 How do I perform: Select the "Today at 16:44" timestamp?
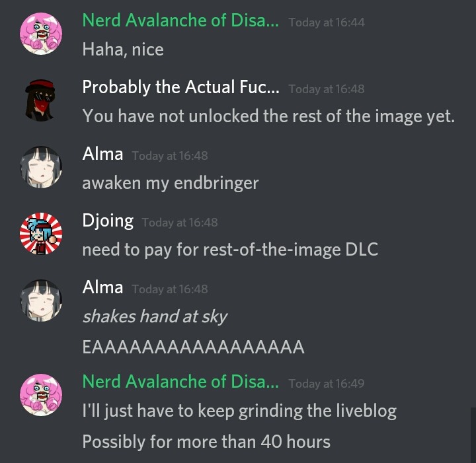(x=327, y=22)
